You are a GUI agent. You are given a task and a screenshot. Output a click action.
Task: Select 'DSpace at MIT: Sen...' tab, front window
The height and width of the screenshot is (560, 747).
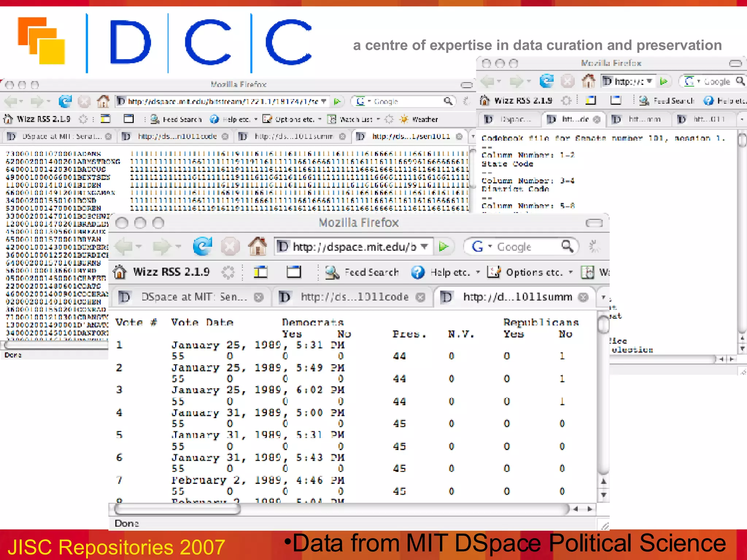click(x=191, y=297)
